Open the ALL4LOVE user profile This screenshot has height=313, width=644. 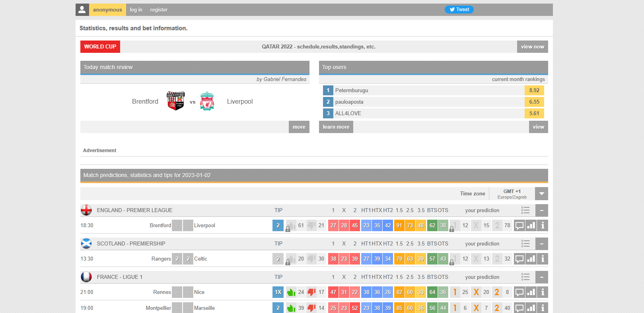(348, 113)
